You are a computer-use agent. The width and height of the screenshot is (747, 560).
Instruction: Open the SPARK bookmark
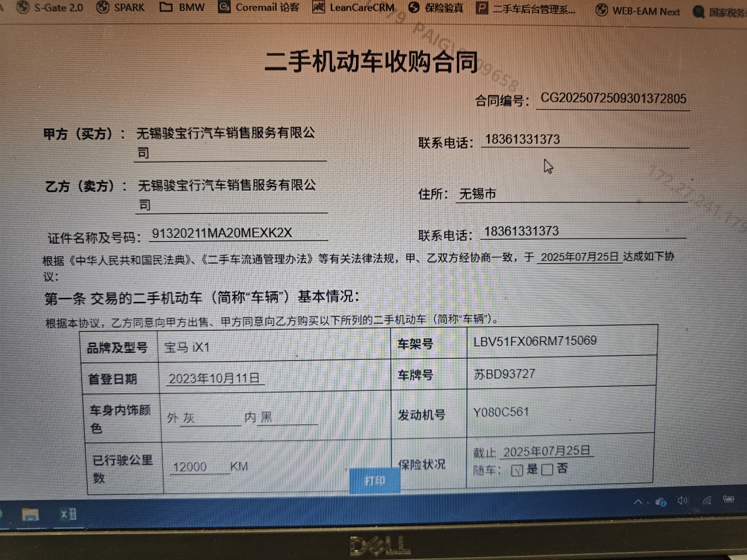click(121, 8)
